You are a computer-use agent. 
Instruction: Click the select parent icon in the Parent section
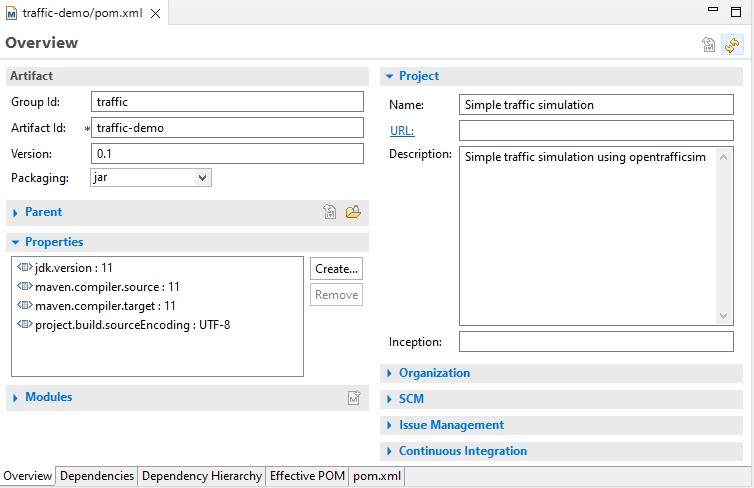pos(330,212)
